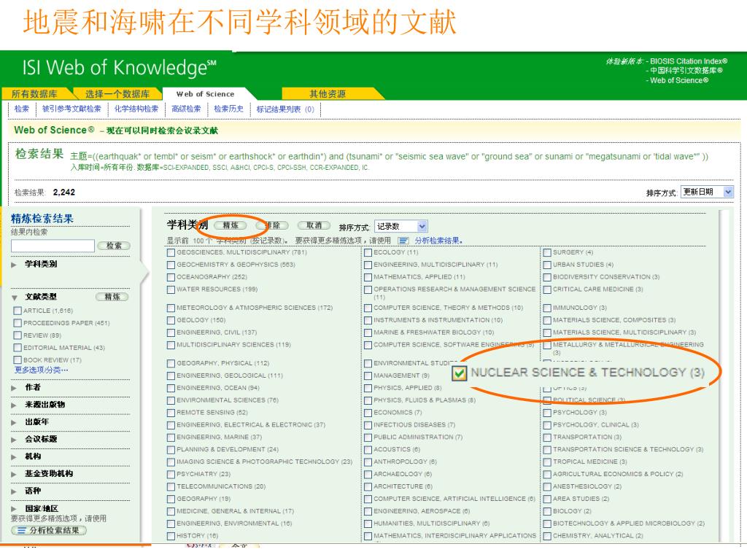Expand the 语种 section
Viewport: 747px width, 560px height.
[x=14, y=491]
